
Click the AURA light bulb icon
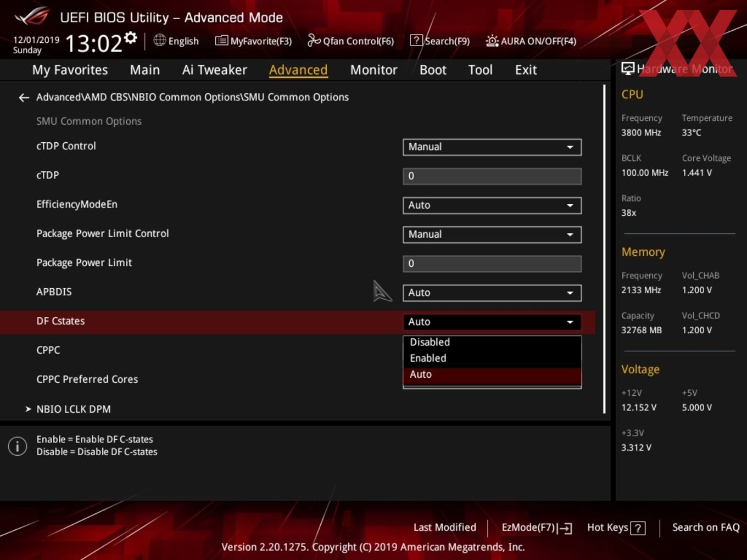click(x=492, y=41)
